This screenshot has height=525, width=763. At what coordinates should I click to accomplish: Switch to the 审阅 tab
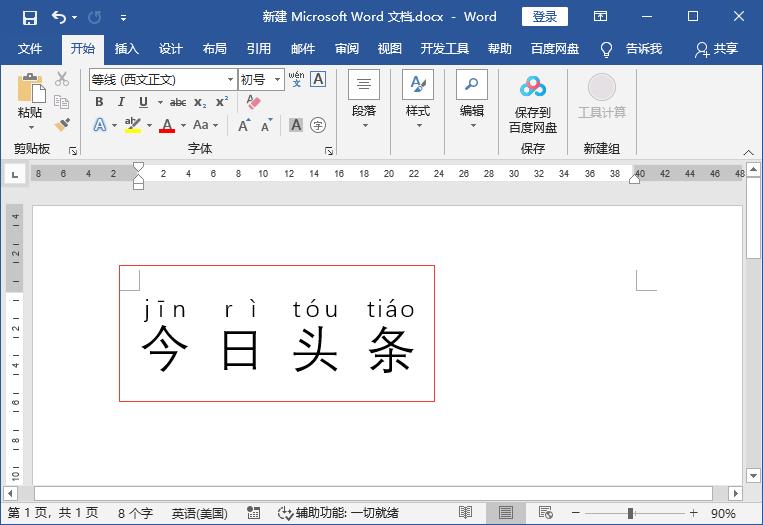click(347, 49)
